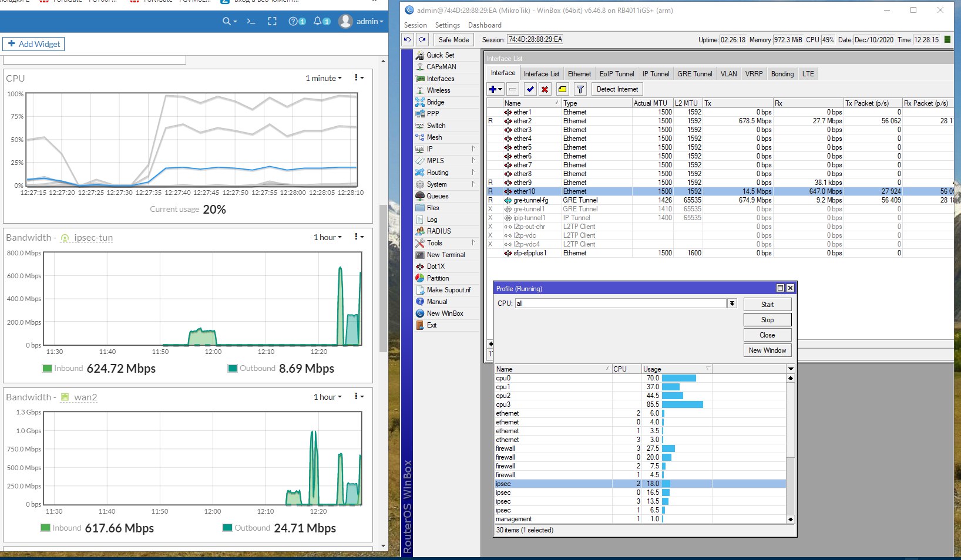
Task: Expand the IP submenu
Action: coord(446,149)
